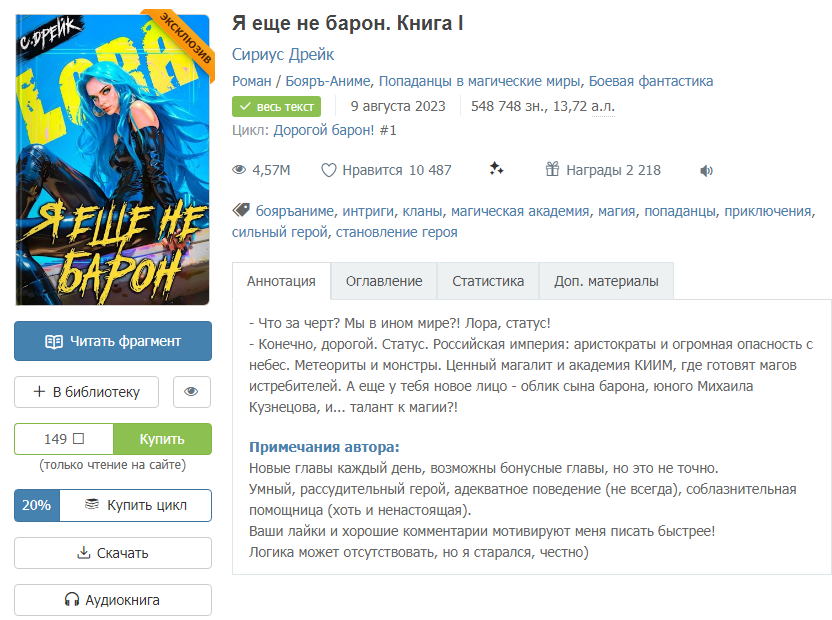Screen dimensions: 832x620
Task: Open the gift box awards icon
Action: click(x=552, y=169)
